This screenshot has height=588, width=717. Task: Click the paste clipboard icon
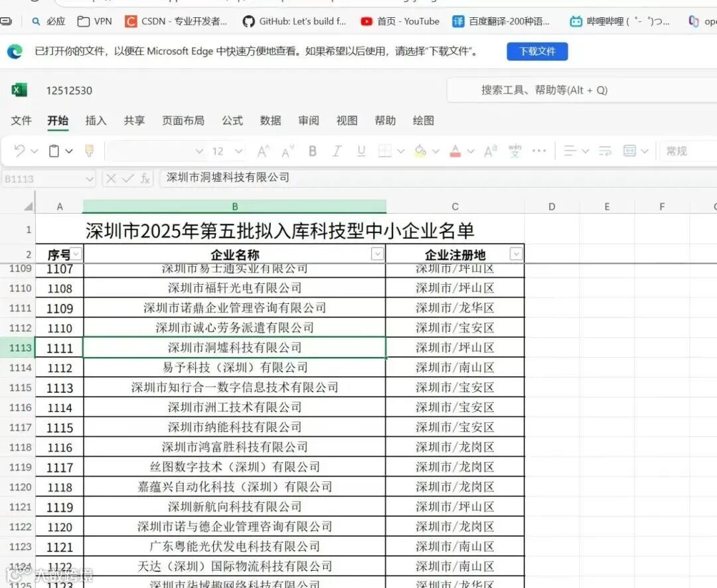[54, 151]
